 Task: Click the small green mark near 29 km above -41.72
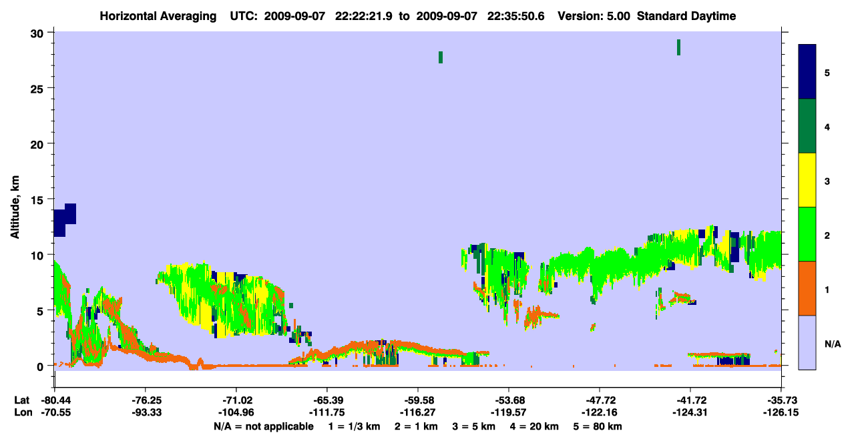pos(678,47)
